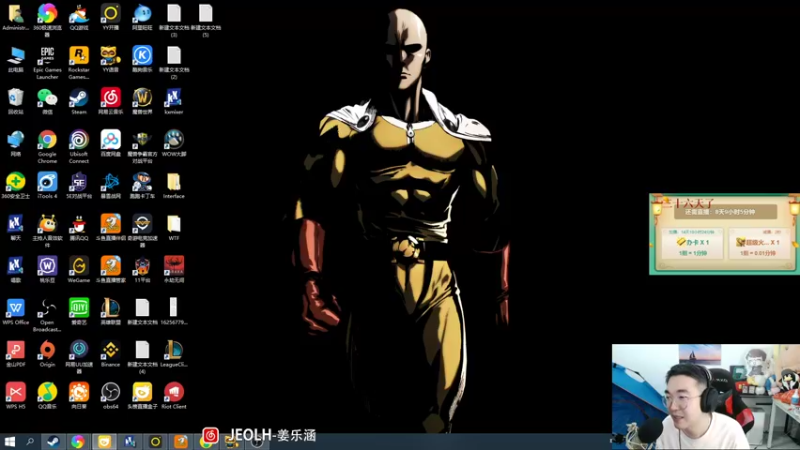Select the 新建文本文档 (4) text file
Image resolution: width=800 pixels, height=450 pixels.
142,356
